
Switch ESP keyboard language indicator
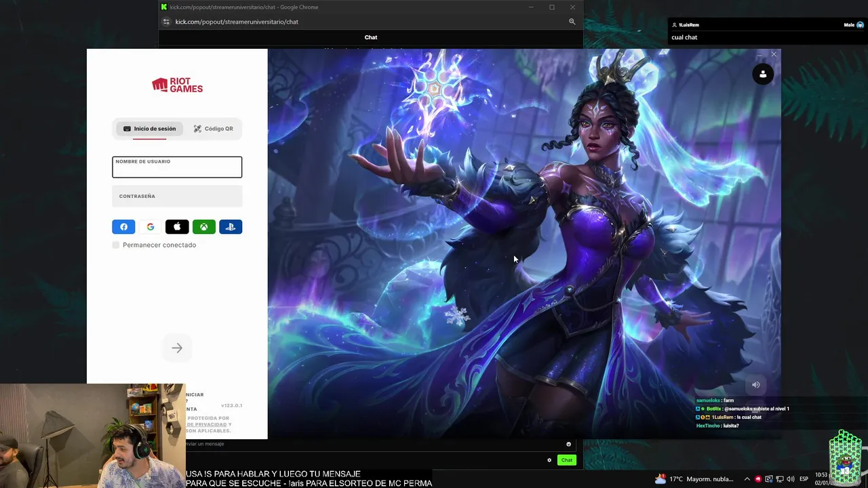[804, 479]
